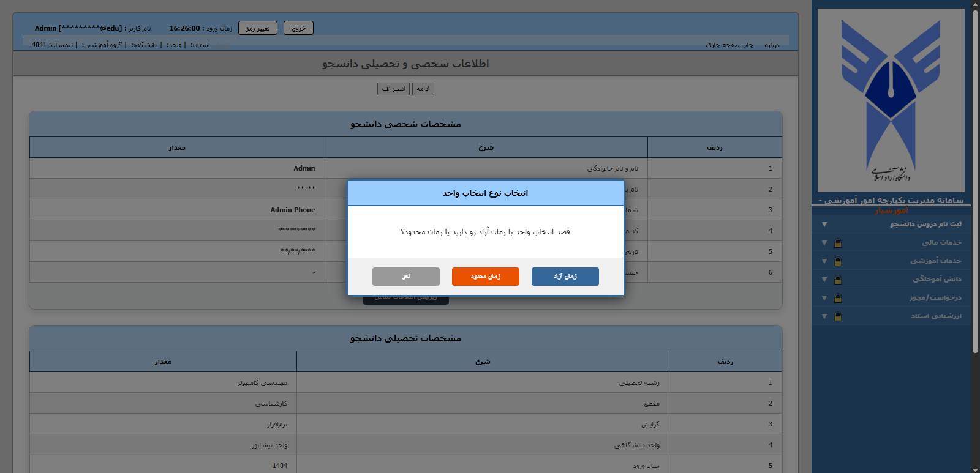Click the lock icon beside دانش آموختگی
980x473 pixels.
(x=838, y=280)
